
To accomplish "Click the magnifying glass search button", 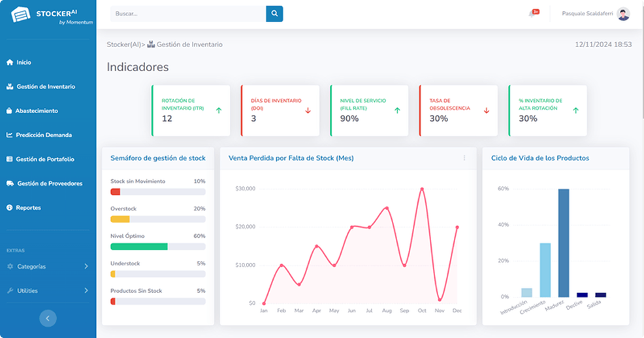I will 274,14.
